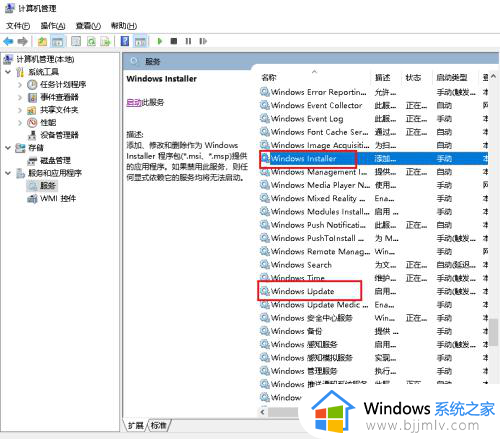Switch to the 标准 tab
Image resolution: width=500 pixels, height=439 pixels.
click(x=159, y=425)
